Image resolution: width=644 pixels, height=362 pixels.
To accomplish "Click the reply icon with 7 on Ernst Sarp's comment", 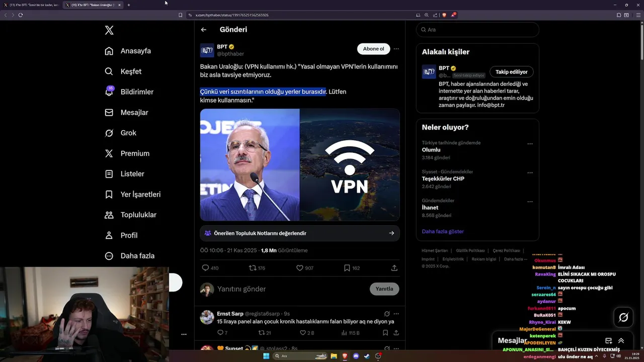I will pyautogui.click(x=220, y=333).
